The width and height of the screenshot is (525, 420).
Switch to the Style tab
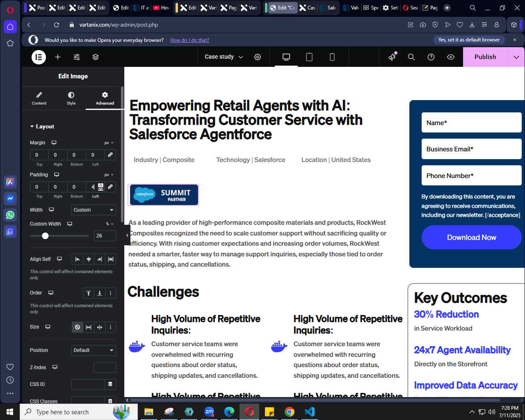coord(71,98)
